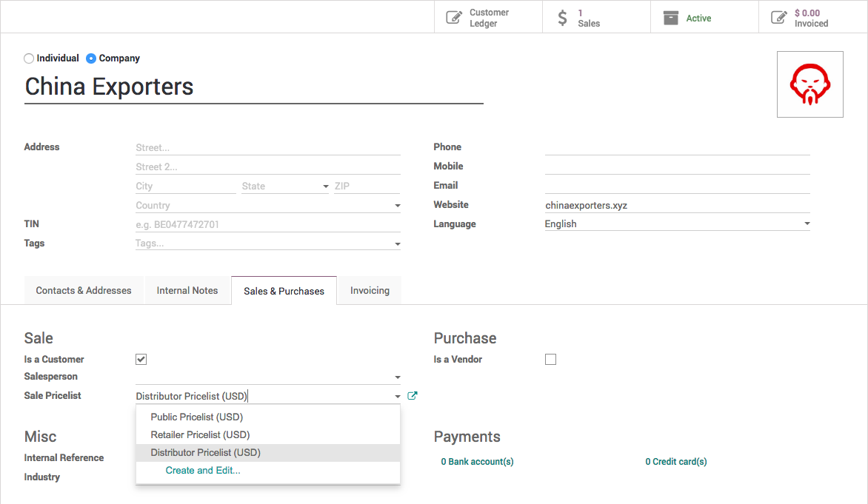Click Create and Edit... in pricelist list

[x=203, y=471]
